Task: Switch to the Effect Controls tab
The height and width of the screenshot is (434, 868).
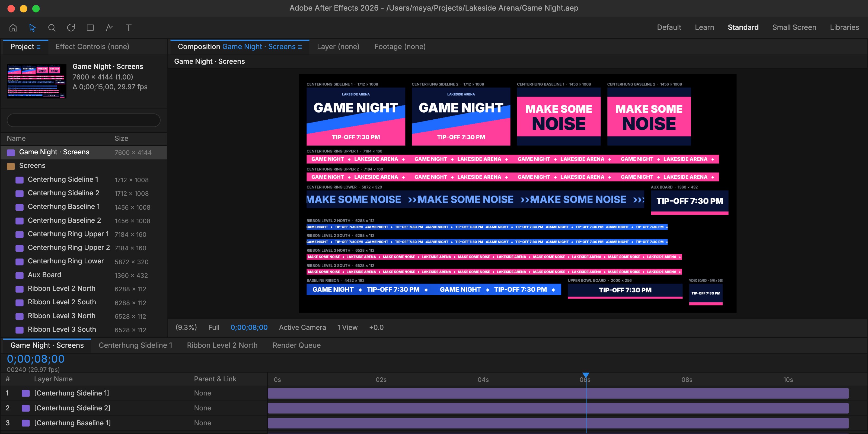Action: click(92, 46)
